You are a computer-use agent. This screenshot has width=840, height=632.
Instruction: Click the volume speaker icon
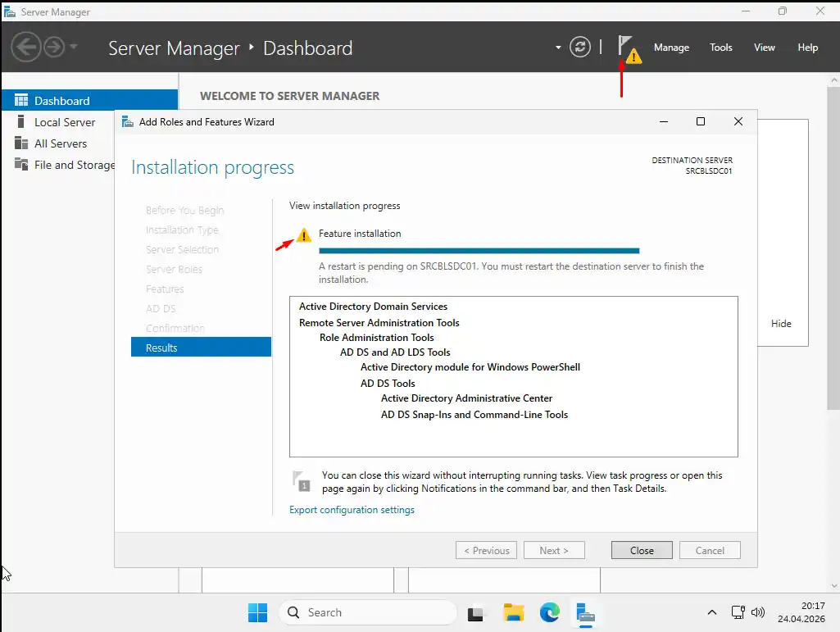(757, 612)
